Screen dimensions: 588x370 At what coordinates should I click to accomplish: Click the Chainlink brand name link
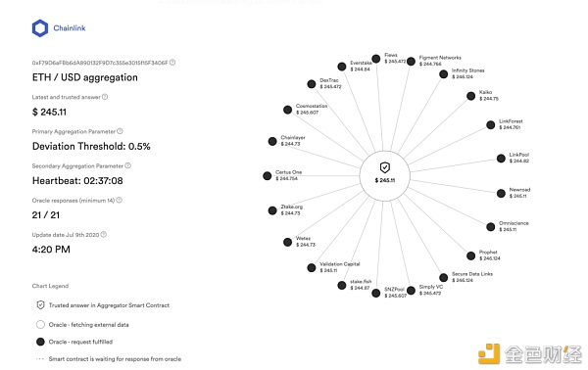pyautogui.click(x=70, y=28)
